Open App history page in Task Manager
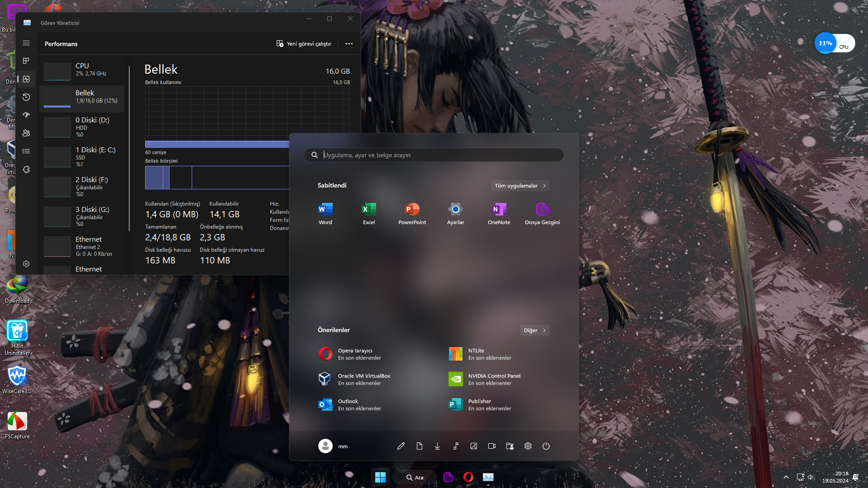 click(x=26, y=97)
